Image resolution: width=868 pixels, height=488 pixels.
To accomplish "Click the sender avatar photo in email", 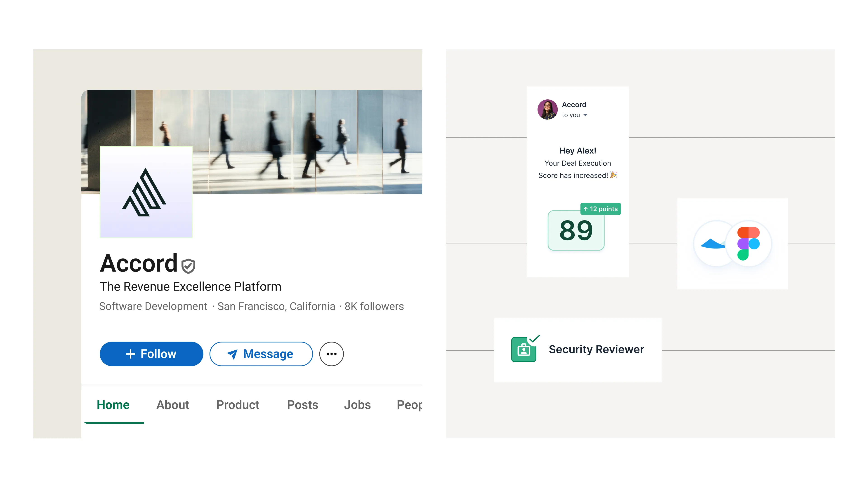I will pyautogui.click(x=547, y=109).
